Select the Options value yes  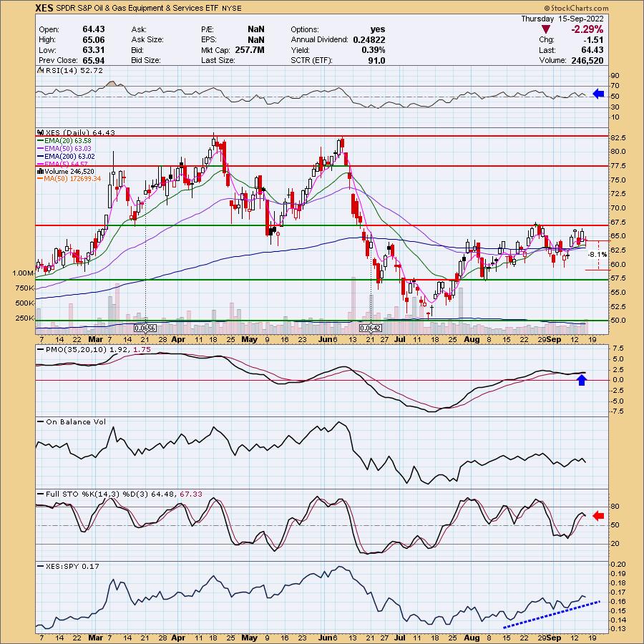(378, 29)
